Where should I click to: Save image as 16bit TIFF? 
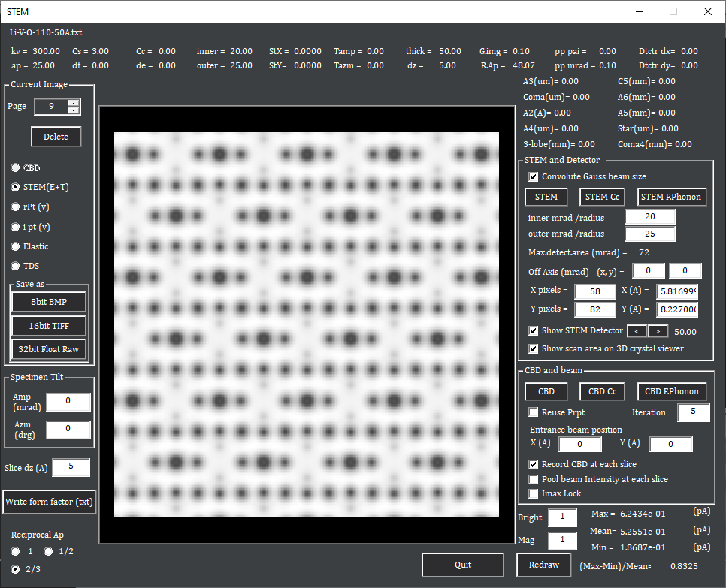coord(49,326)
